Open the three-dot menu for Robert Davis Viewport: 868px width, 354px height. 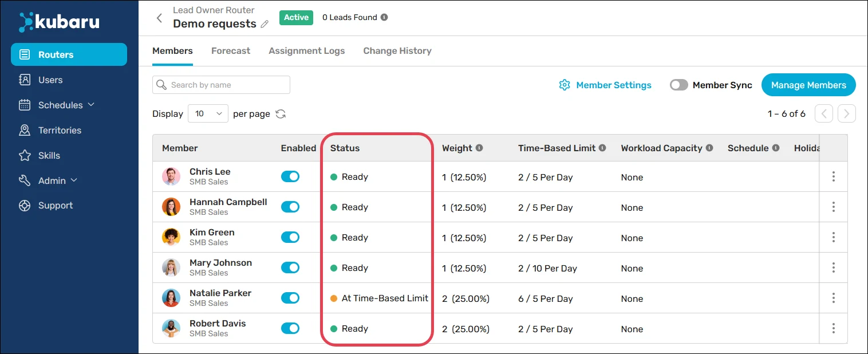834,328
